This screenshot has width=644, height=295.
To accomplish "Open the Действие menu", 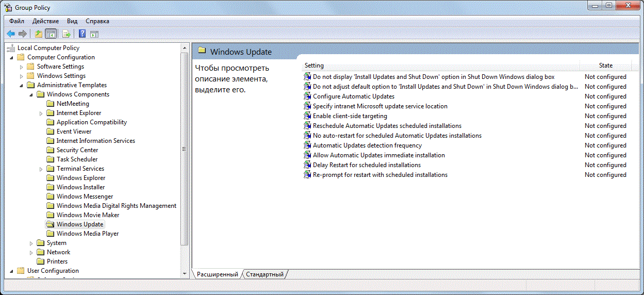I will (x=45, y=21).
